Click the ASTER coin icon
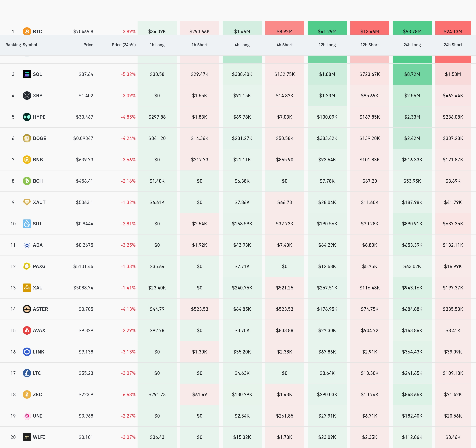Image resolution: width=476 pixels, height=448 pixels. tap(27, 309)
